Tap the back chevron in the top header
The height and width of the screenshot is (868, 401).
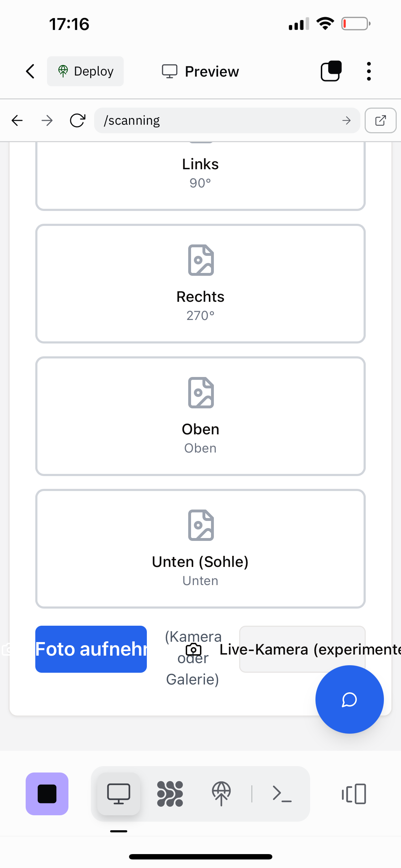click(31, 71)
